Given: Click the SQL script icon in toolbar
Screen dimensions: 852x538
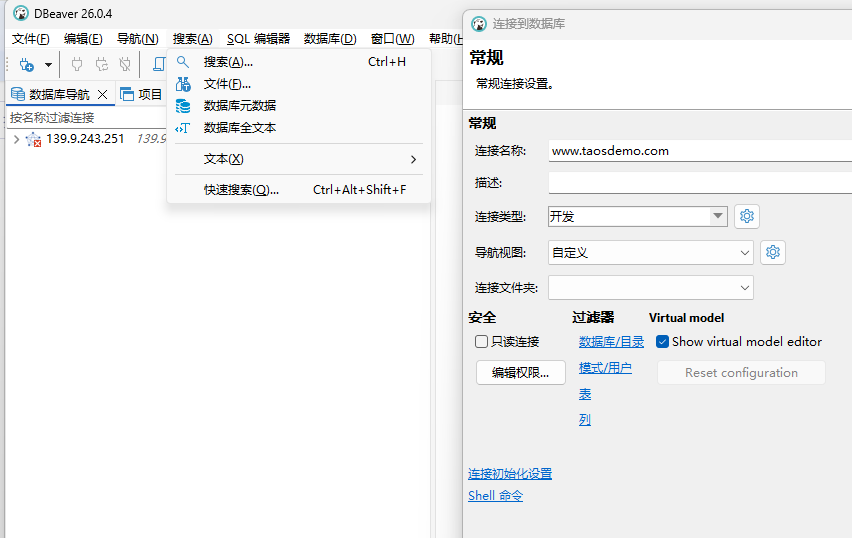Looking at the screenshot, I should tap(159, 65).
